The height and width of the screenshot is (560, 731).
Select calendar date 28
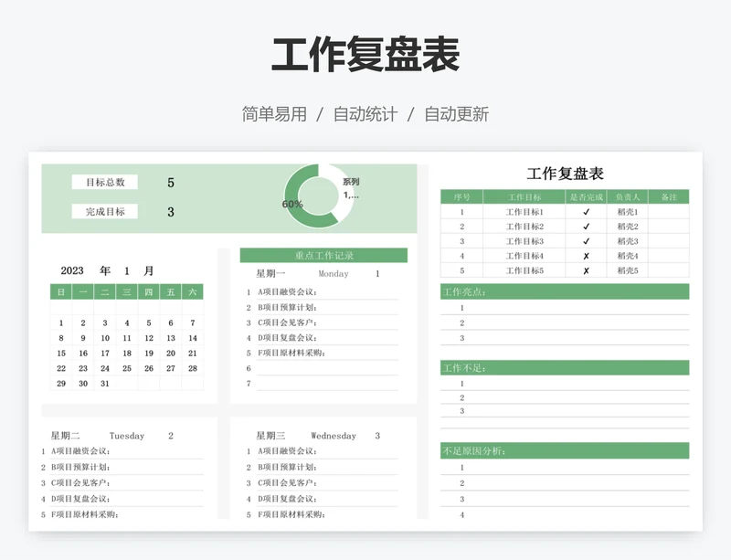pos(193,368)
